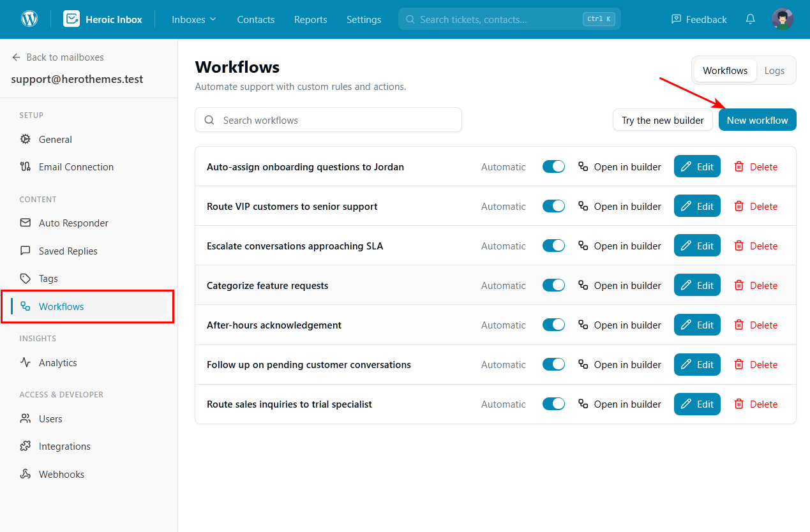Switch off Follow up on pending conversations workflow
Viewport: 810px width, 532px height.
coord(553,365)
